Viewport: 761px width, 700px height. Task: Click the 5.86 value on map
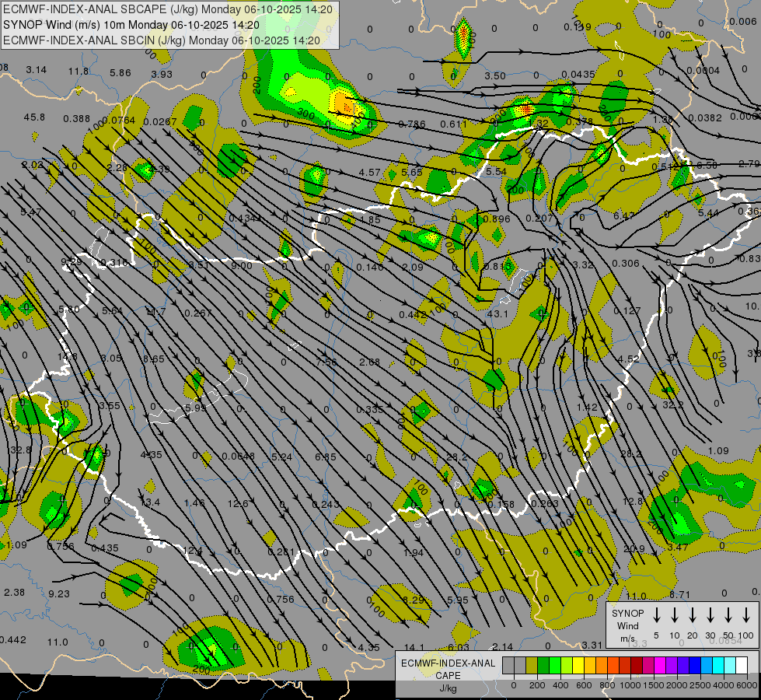[x=120, y=73]
